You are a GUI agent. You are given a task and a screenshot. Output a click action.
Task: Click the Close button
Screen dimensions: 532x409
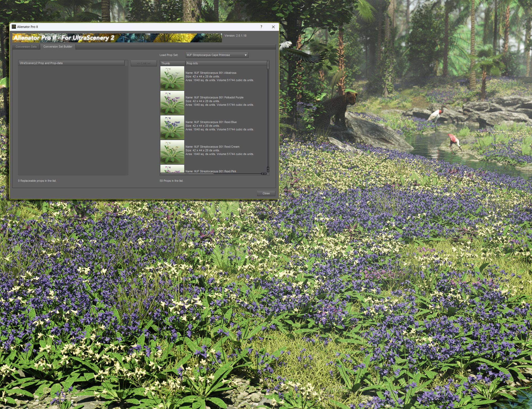click(266, 193)
